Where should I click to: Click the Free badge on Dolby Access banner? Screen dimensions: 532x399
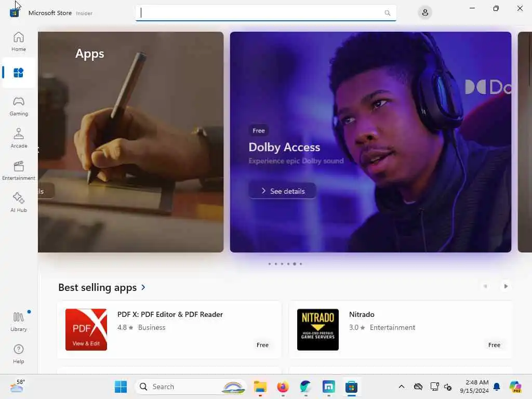tap(259, 130)
